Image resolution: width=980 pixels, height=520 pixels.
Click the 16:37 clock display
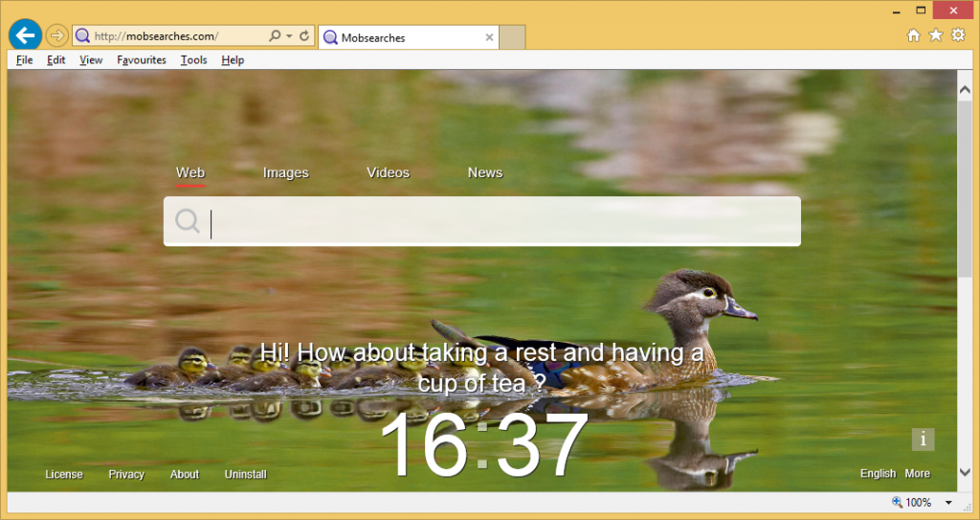(483, 445)
